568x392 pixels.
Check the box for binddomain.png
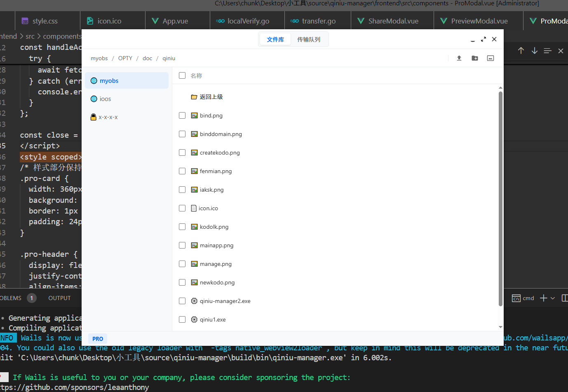(x=182, y=134)
